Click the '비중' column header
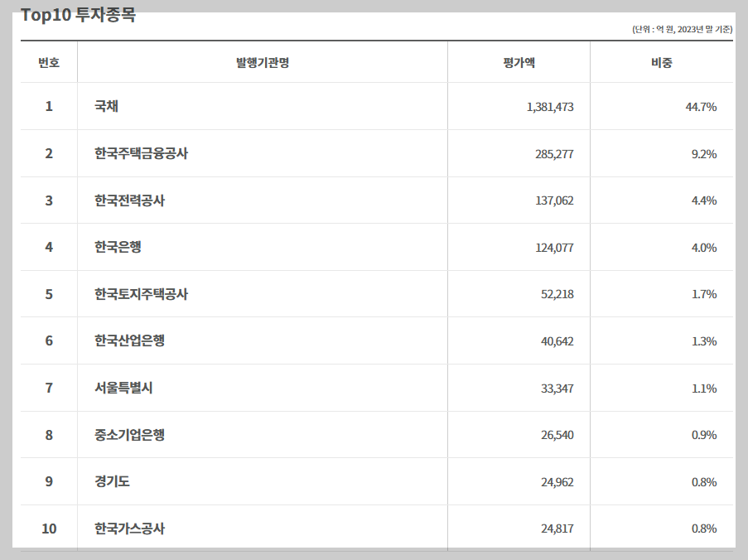The height and width of the screenshot is (560, 748). click(x=662, y=62)
